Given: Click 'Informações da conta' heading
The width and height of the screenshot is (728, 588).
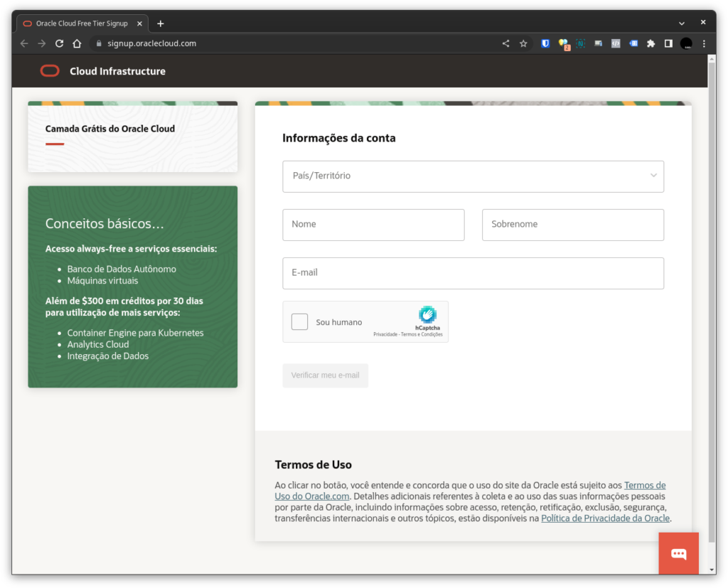Looking at the screenshot, I should (x=339, y=138).
